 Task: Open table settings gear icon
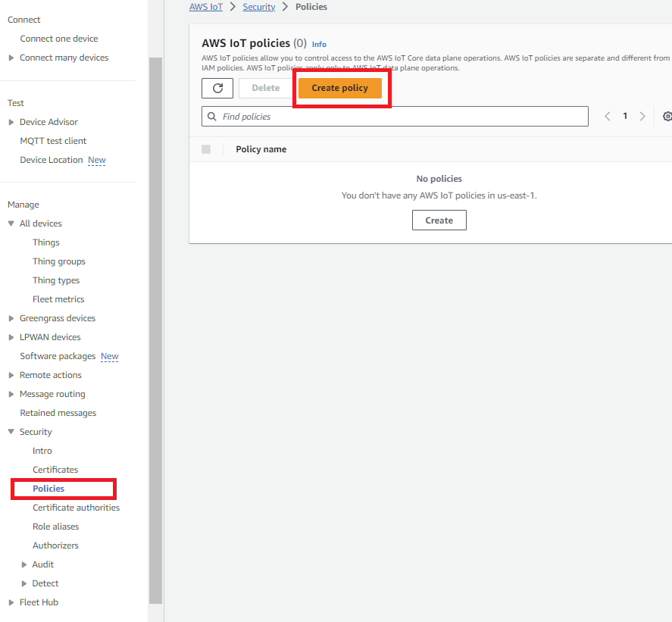point(667,117)
